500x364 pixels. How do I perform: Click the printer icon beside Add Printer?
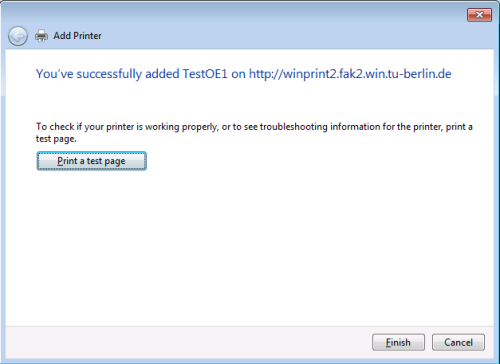click(x=41, y=36)
